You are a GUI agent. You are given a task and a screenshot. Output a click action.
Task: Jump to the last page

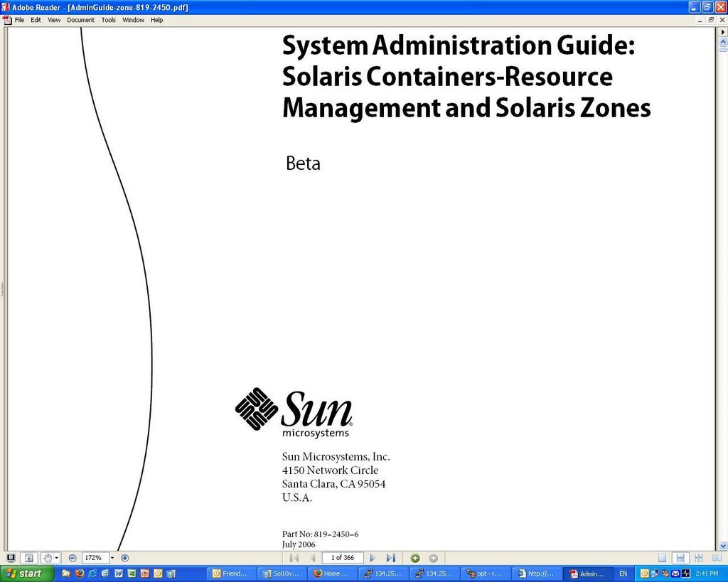click(391, 558)
